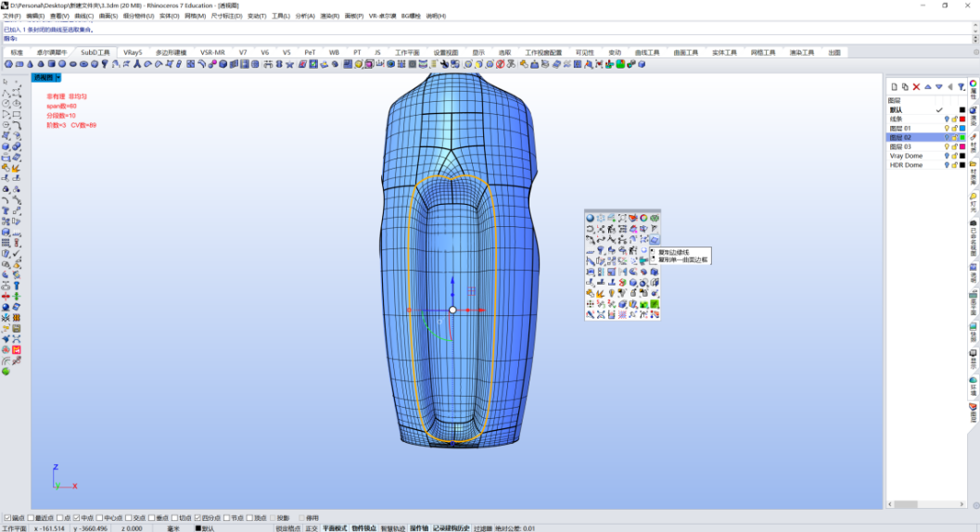The image size is (980, 532).
Task: Toggle lock icon of 图层 03
Action: pyautogui.click(x=954, y=147)
